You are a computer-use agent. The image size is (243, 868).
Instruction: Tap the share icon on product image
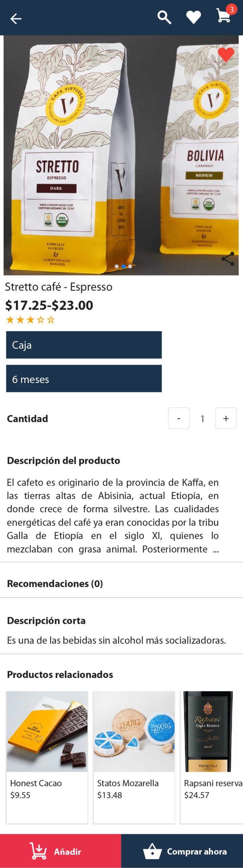228,259
